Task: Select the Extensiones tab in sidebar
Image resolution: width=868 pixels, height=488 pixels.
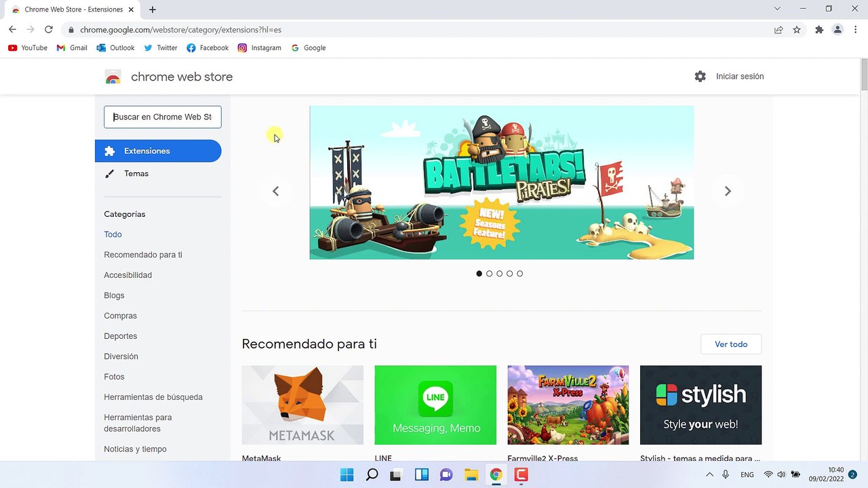Action: click(158, 151)
